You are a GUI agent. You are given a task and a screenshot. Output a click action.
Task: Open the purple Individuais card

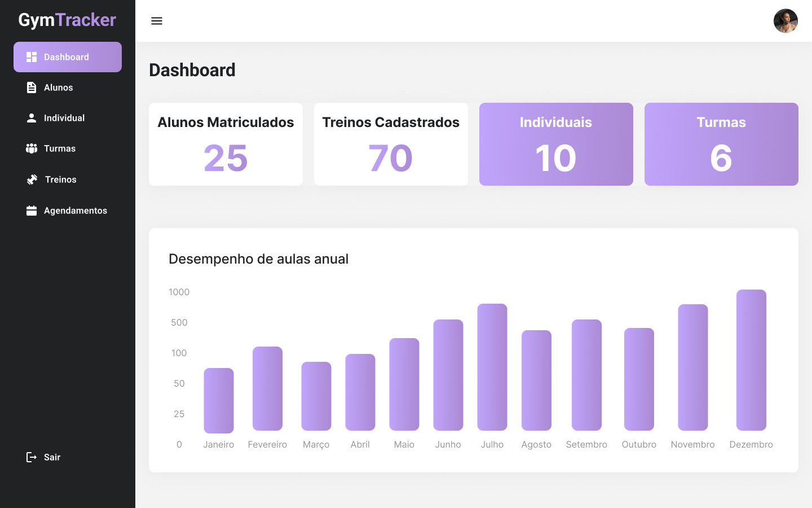coord(556,144)
